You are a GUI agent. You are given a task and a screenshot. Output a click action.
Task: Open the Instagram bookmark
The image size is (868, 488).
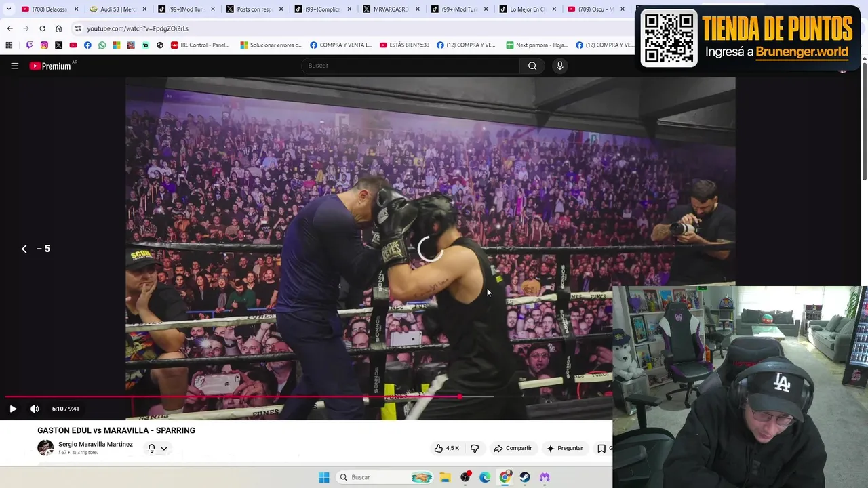(44, 45)
